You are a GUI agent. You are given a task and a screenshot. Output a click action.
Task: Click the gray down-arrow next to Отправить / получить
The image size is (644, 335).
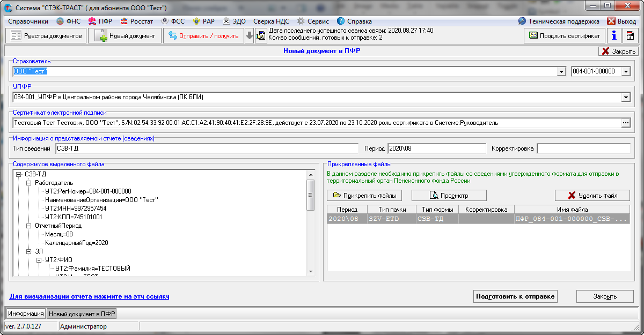click(x=250, y=36)
